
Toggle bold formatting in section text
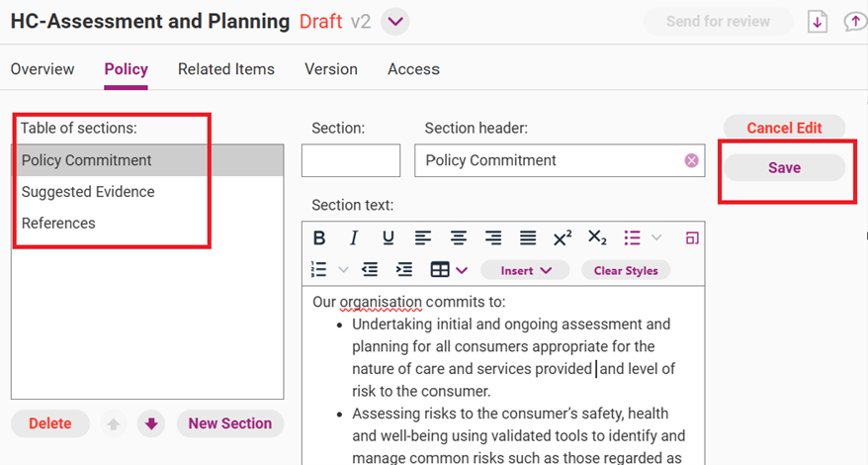319,238
